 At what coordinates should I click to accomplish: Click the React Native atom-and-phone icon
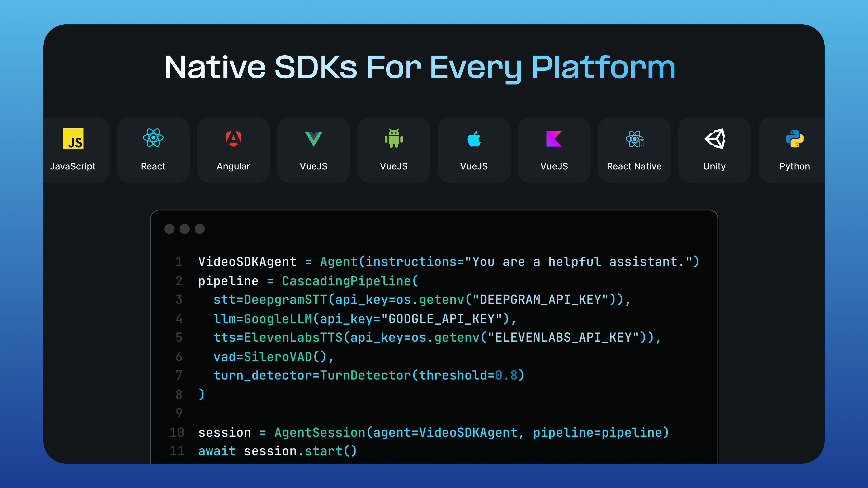tap(634, 139)
